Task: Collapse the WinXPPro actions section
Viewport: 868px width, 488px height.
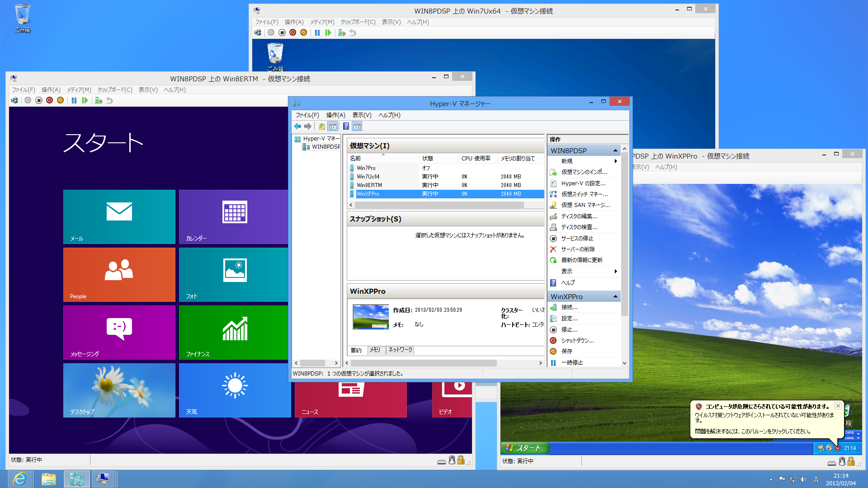Action: coord(615,296)
